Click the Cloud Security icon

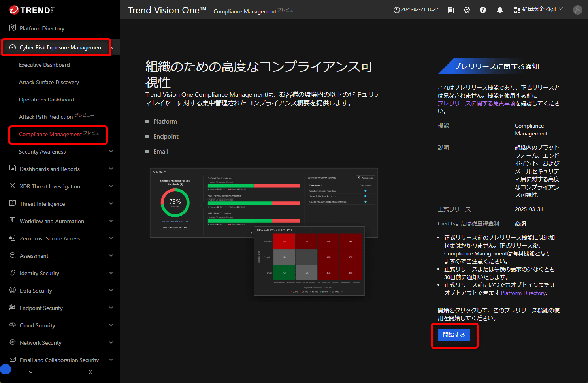coord(13,325)
